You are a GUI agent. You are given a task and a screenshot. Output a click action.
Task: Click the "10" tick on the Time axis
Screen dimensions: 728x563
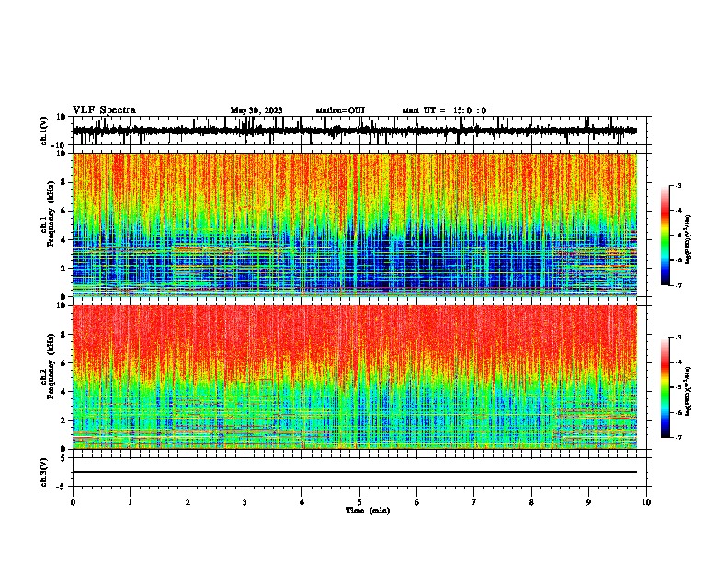(x=646, y=502)
